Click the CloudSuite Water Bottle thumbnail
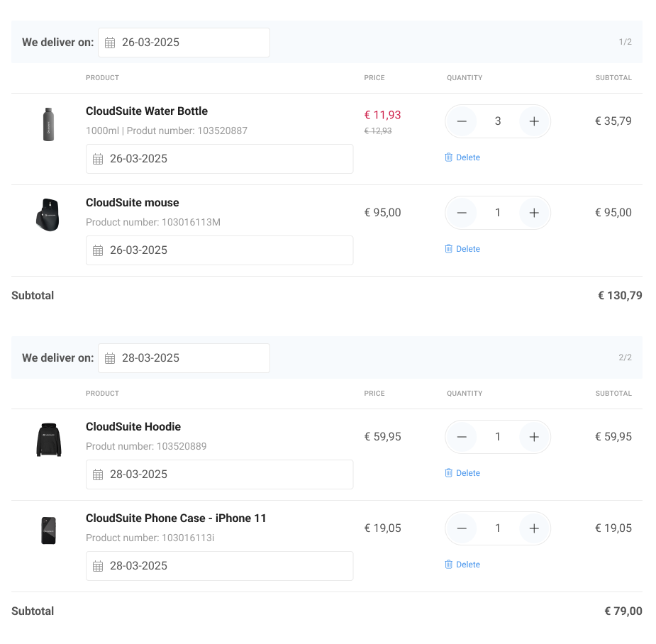Screen dimensions: 656x644 pos(48,125)
